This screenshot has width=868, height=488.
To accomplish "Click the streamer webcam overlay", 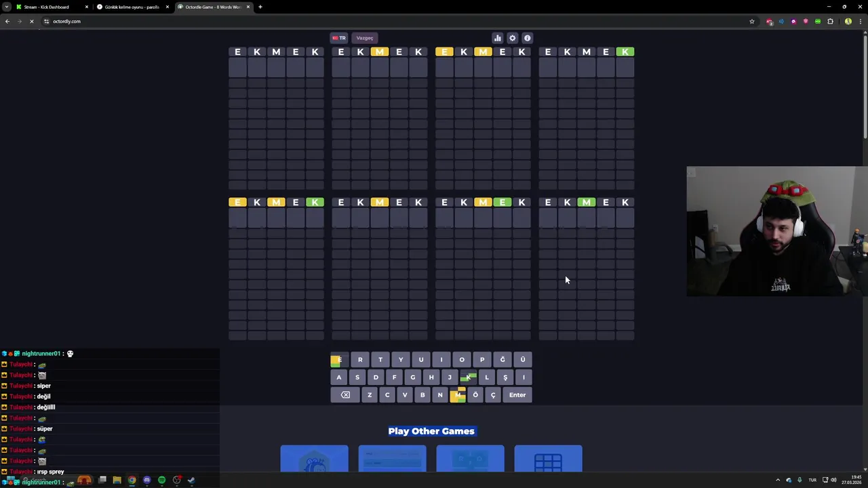I will (777, 231).
